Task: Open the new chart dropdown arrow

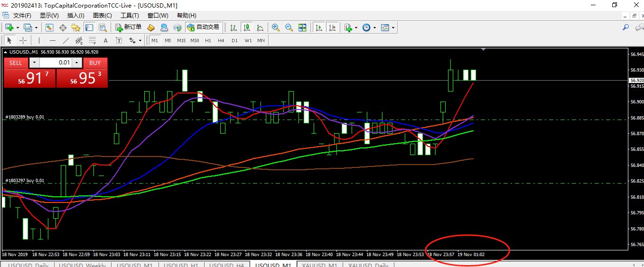Action: click(x=18, y=28)
